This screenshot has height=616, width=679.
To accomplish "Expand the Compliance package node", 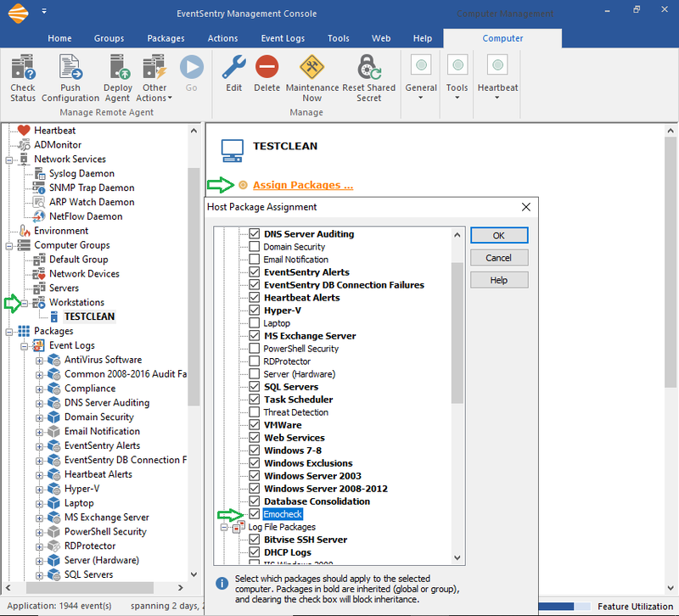I will click(x=39, y=389).
